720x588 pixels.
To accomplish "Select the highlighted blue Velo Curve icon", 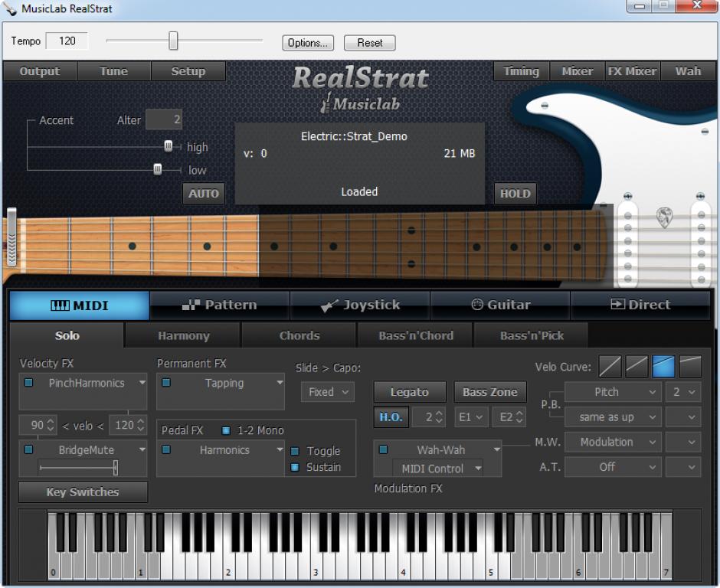I will pos(663,367).
